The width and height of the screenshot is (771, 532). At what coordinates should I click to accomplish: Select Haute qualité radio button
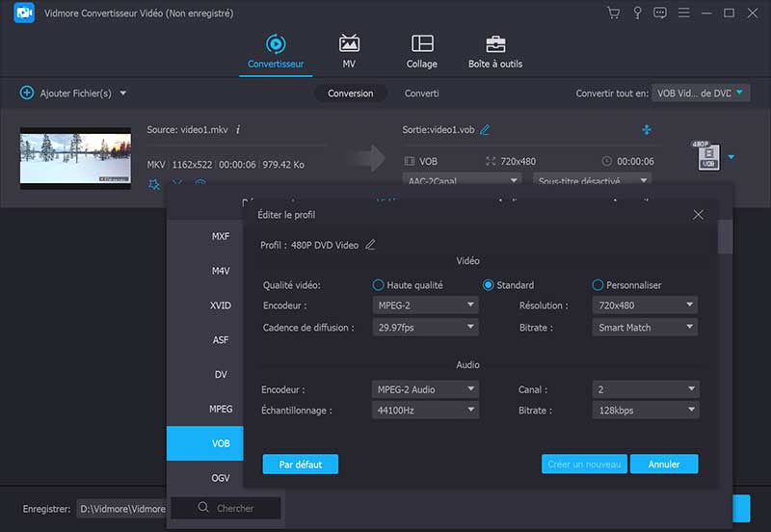(x=379, y=285)
